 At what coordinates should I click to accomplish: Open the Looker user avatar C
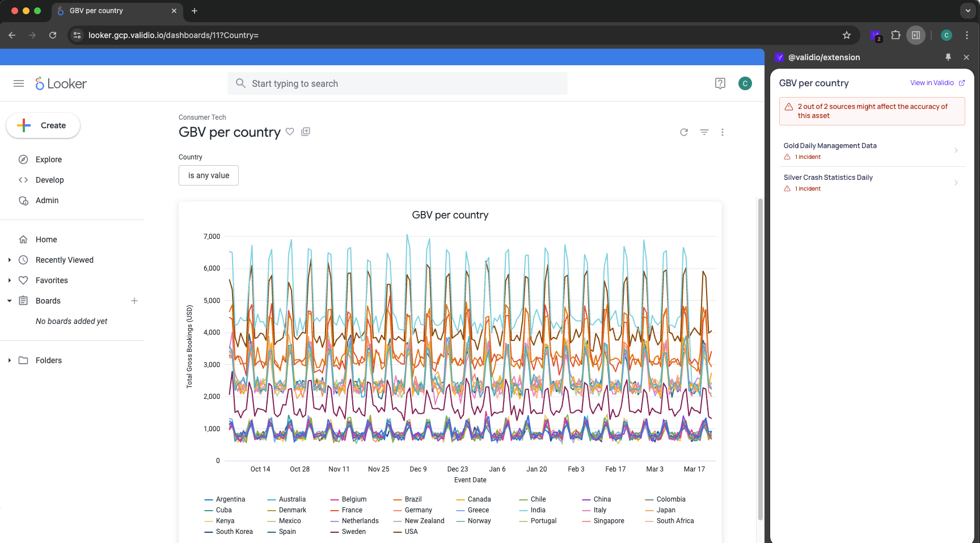point(745,83)
